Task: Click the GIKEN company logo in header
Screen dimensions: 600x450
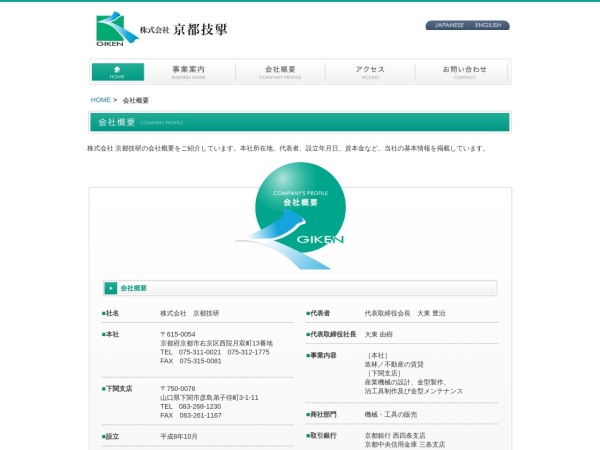Action: [162, 29]
